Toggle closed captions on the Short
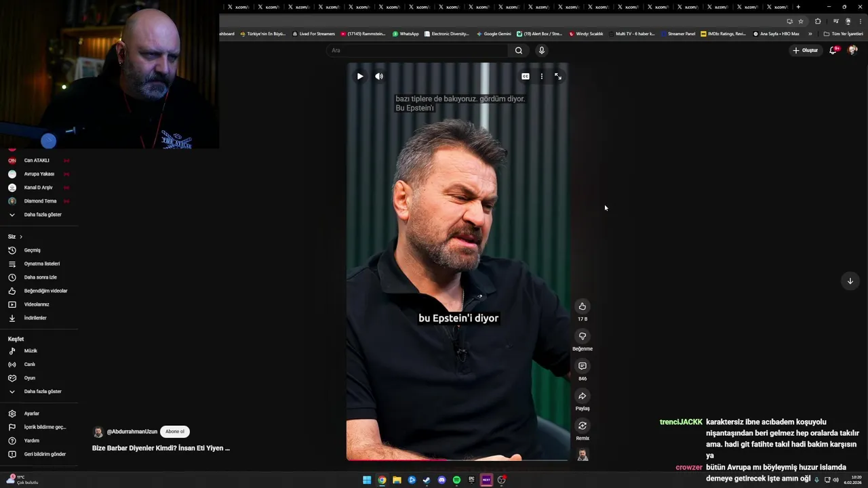 [526, 77]
